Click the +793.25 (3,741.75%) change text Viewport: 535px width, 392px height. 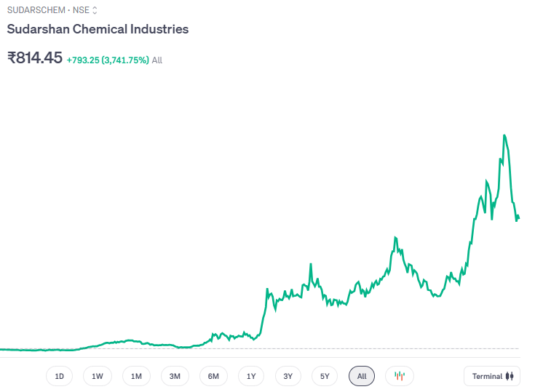(x=108, y=60)
